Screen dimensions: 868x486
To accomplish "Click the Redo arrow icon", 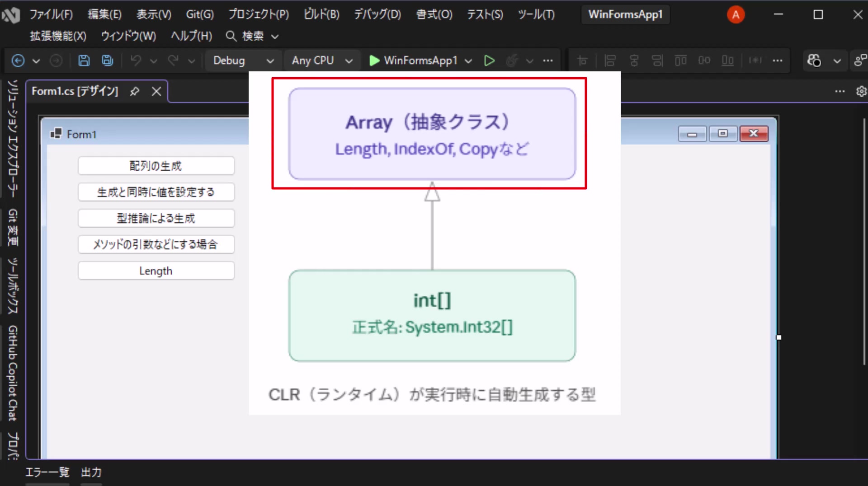I will click(173, 61).
